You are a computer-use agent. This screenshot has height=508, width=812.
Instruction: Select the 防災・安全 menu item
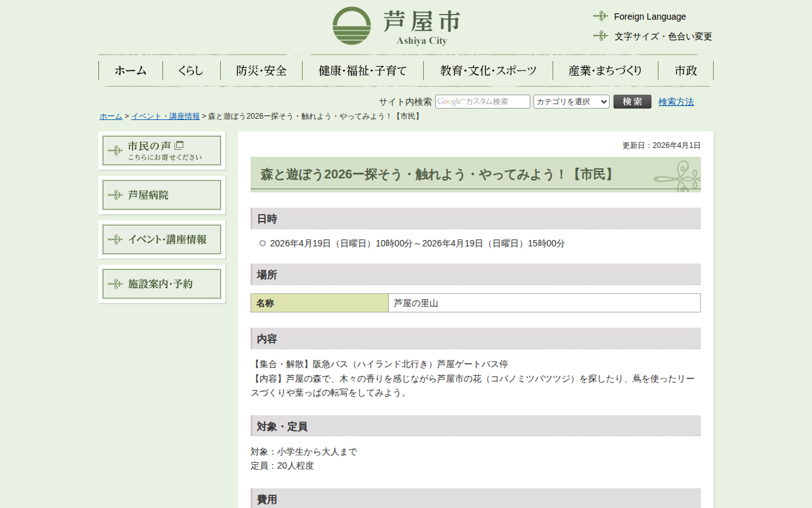(x=261, y=70)
